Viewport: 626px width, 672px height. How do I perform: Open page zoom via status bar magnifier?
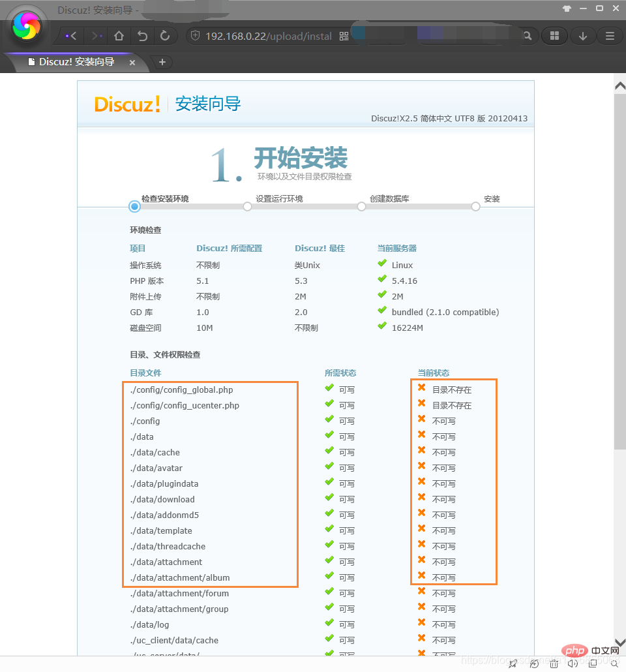[614, 664]
